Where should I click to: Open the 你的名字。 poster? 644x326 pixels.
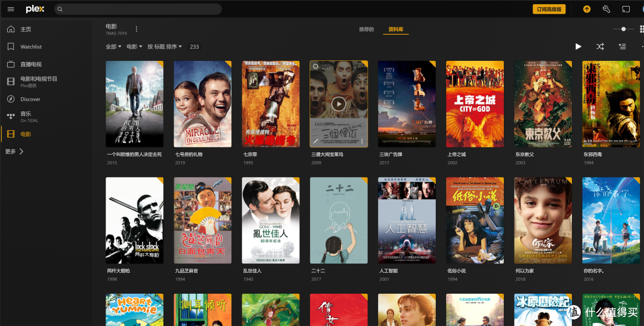click(611, 220)
